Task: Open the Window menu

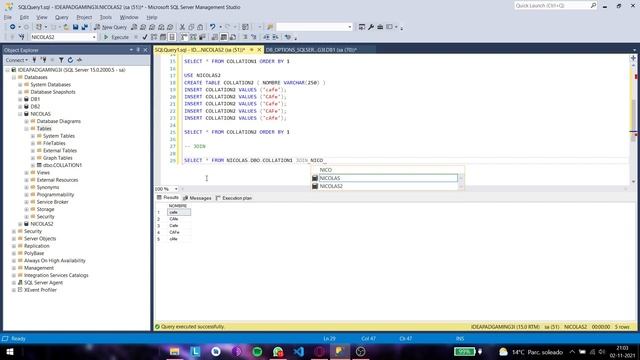Action: (x=129, y=17)
